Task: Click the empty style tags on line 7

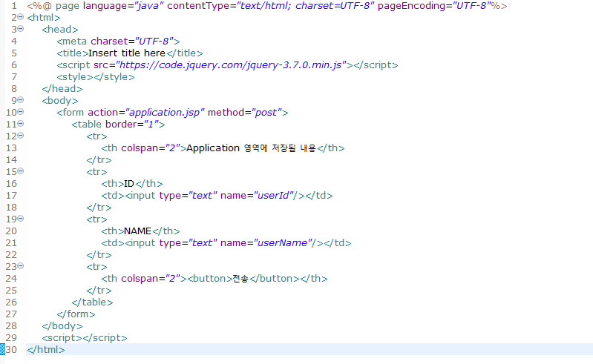Action: (96, 77)
